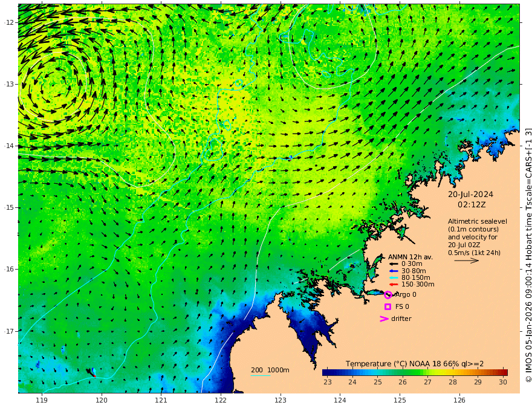The height and width of the screenshot is (411, 532).
Task: Click the latitude axis label -17
Action: [9, 331]
